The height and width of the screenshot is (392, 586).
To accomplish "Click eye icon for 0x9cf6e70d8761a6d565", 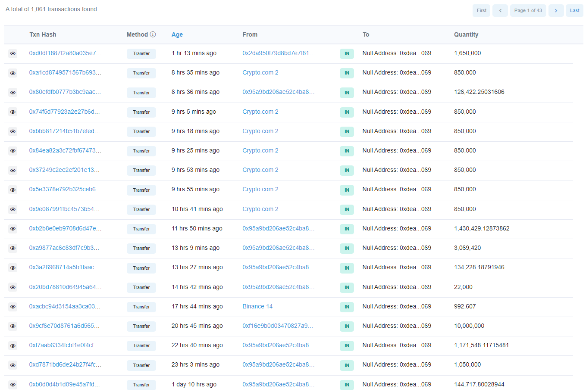I will (x=13, y=326).
